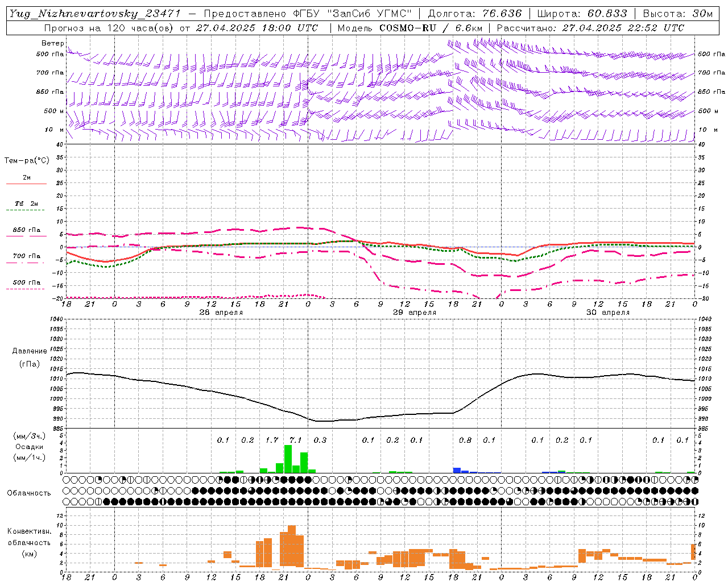
Task: Click the tallest orange convective cloud bar
Action: tap(292, 546)
